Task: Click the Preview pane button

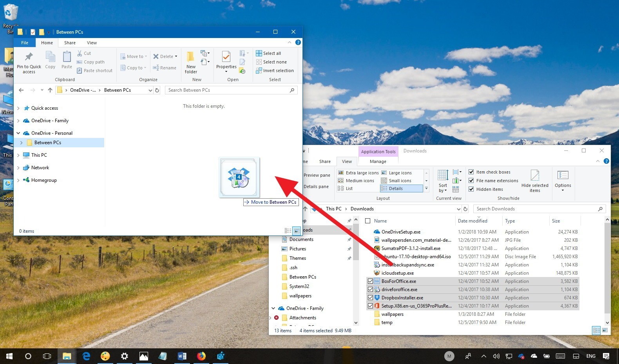Action: click(317, 175)
